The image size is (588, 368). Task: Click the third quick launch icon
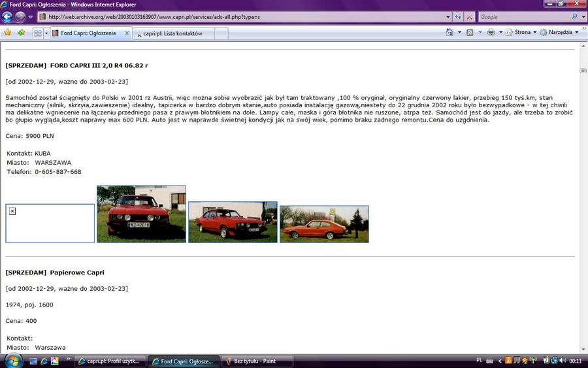coord(55,361)
